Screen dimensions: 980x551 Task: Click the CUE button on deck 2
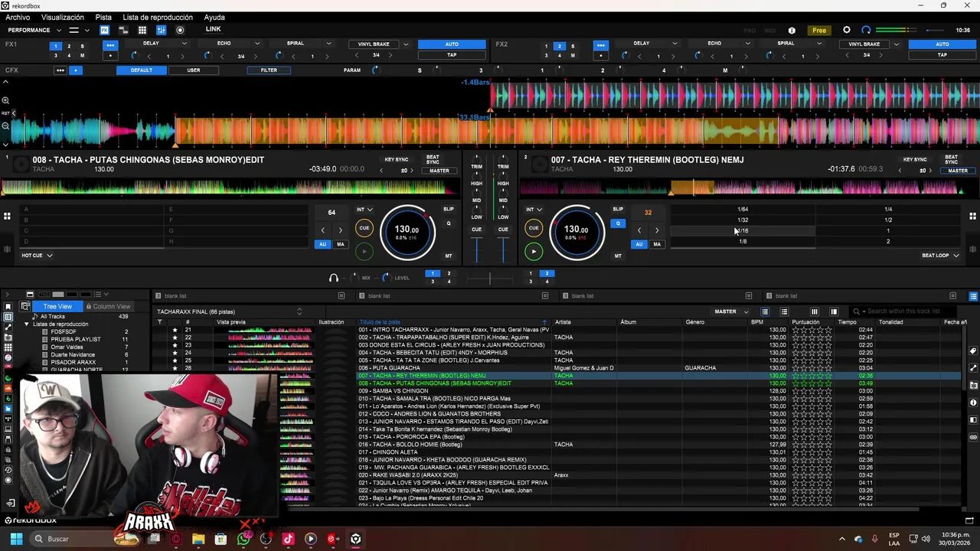[x=534, y=228]
